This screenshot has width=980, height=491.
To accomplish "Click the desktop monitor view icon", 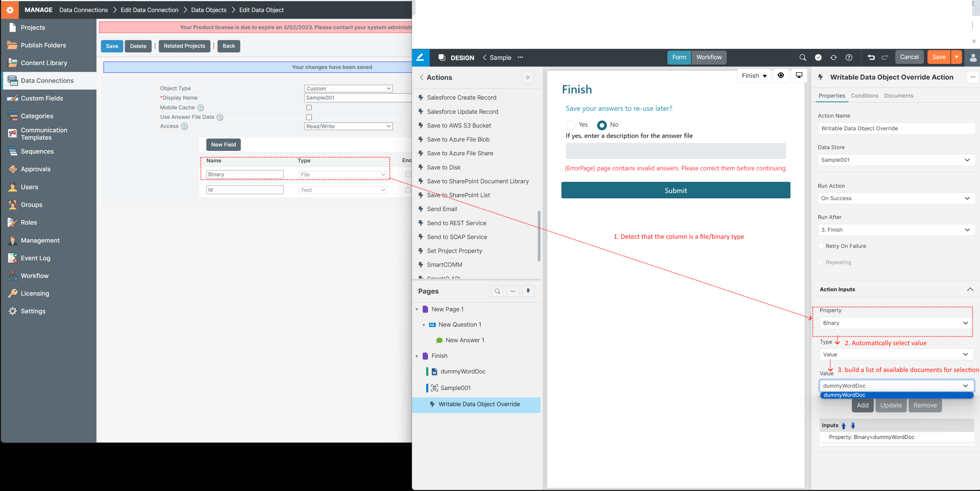I will coord(799,75).
